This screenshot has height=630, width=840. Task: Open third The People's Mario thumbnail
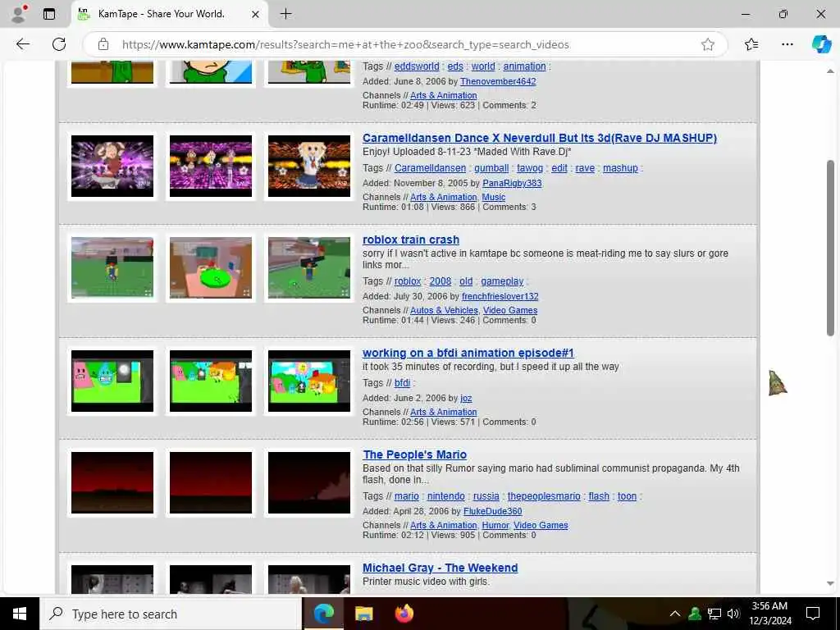point(309,482)
